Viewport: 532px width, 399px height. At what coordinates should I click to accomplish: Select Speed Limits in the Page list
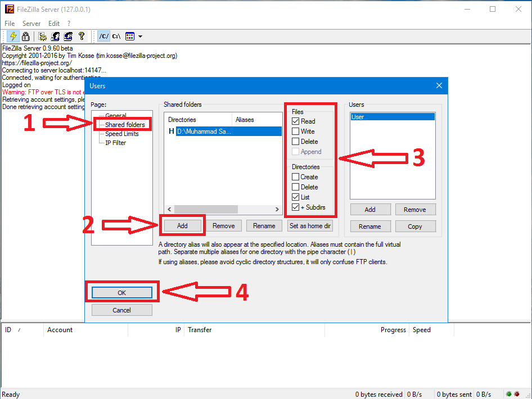(x=122, y=133)
